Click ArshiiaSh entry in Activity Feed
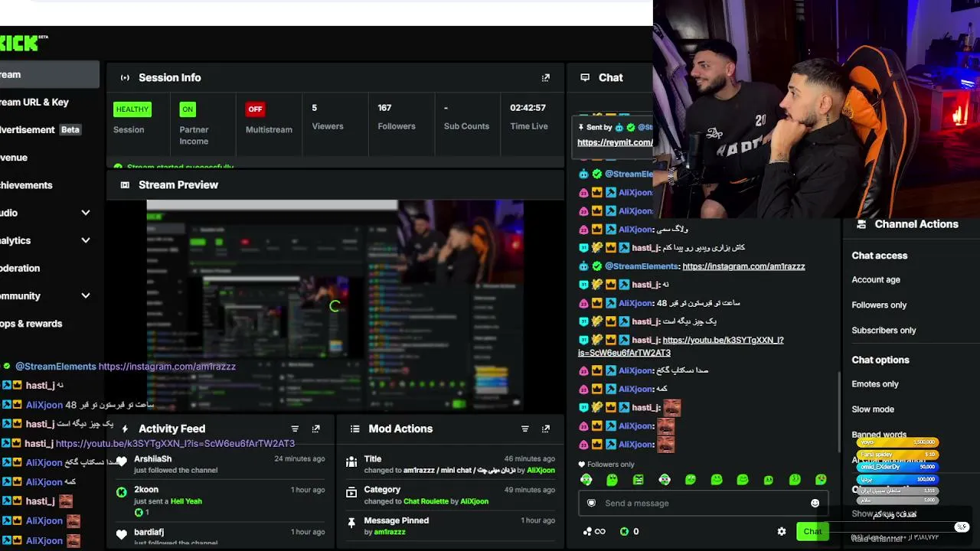Screen dimensions: 980x551 (x=220, y=464)
